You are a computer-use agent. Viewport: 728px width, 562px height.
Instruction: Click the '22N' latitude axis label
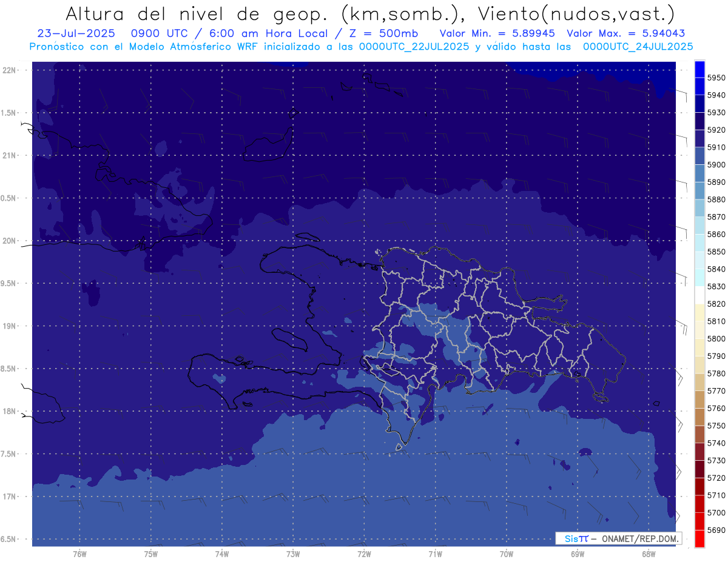click(x=9, y=70)
